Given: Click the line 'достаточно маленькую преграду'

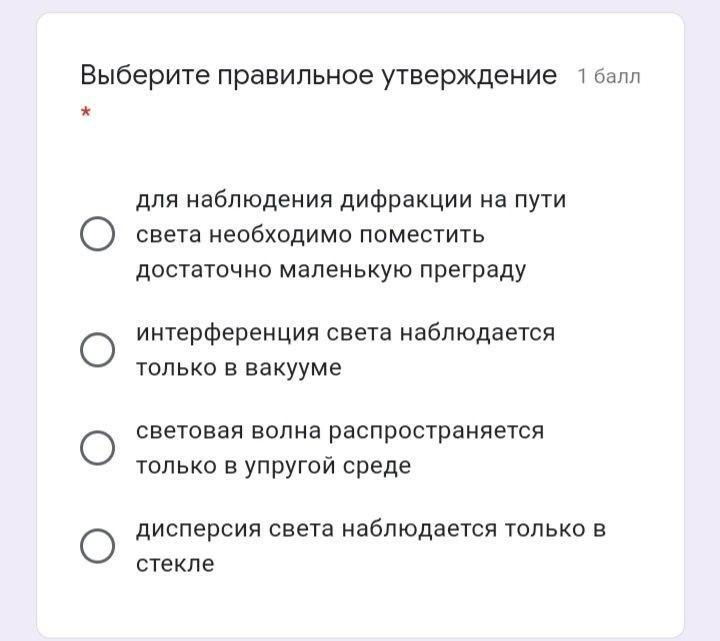Looking at the screenshot, I should [331, 270].
